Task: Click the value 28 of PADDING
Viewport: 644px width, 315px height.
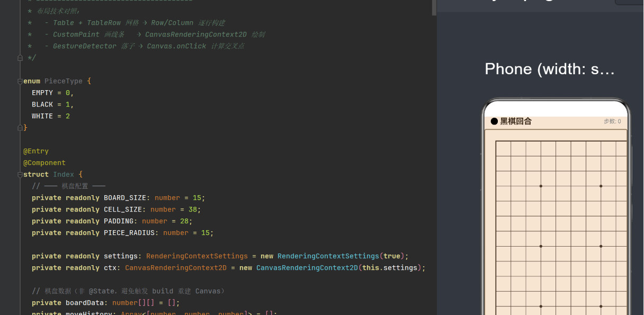Action: pyautogui.click(x=184, y=221)
